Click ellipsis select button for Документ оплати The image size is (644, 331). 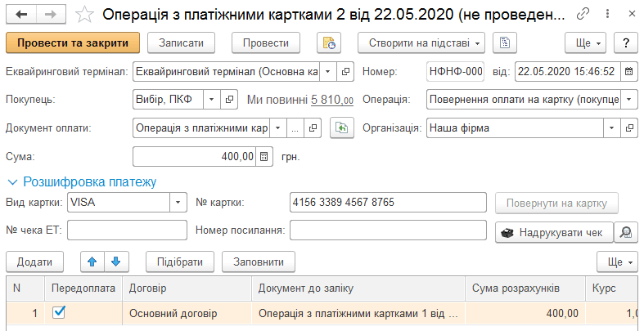[295, 128]
